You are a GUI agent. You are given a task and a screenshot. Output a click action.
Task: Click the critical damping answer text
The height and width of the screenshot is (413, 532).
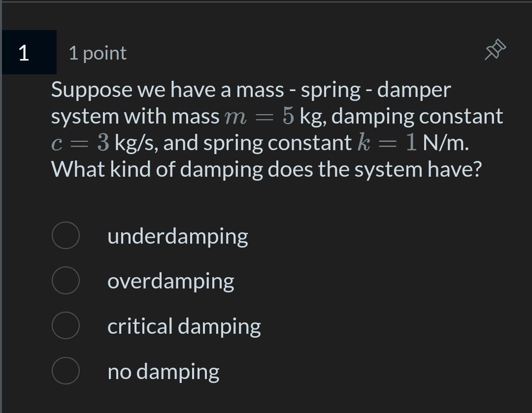[184, 326]
